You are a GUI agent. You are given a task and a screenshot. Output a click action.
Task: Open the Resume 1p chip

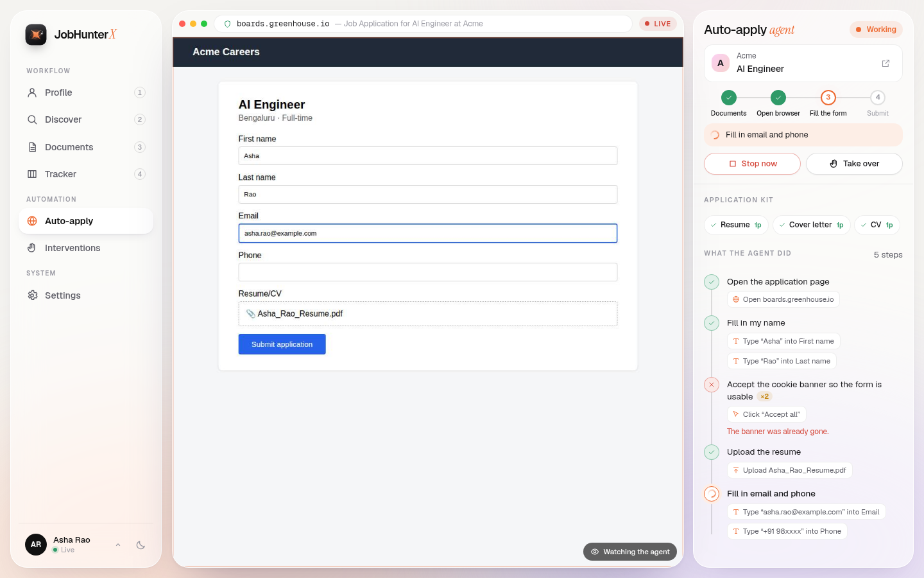tap(736, 225)
